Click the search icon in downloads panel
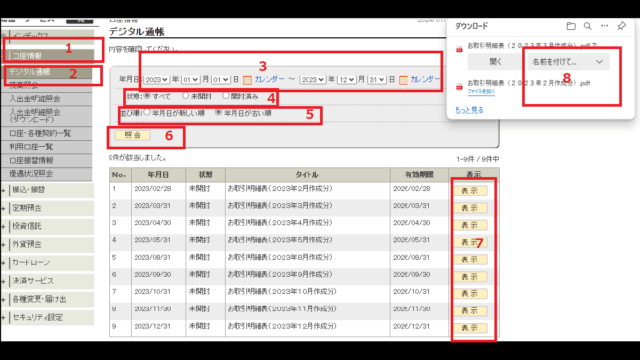 [x=587, y=26]
